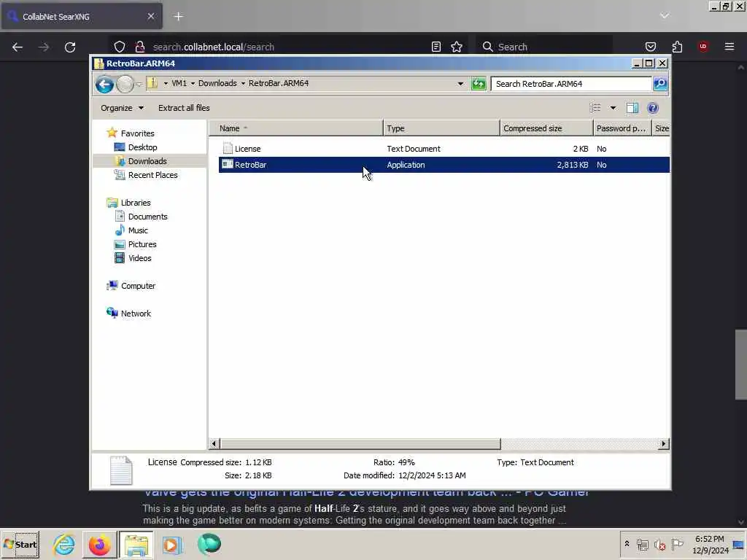Viewport: 747px width, 560px height.
Task: Click Extract all files
Action: pyautogui.click(x=184, y=108)
